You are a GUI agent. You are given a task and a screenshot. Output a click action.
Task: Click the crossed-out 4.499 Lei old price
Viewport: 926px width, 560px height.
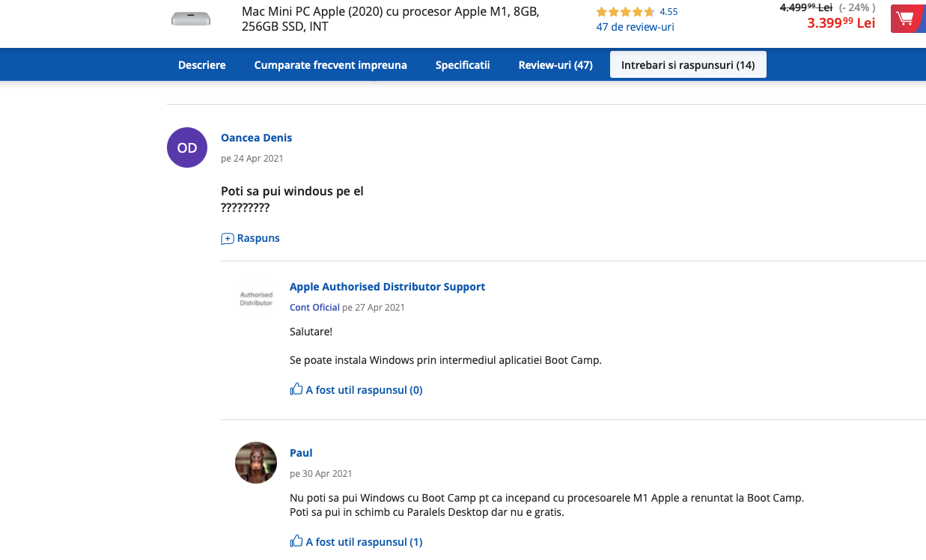pos(806,7)
